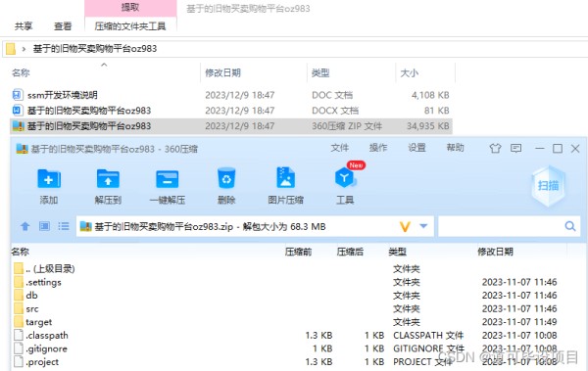The image size is (588, 371).
Task: Switch to the 查看 ribbon tab
Action: coord(63,25)
